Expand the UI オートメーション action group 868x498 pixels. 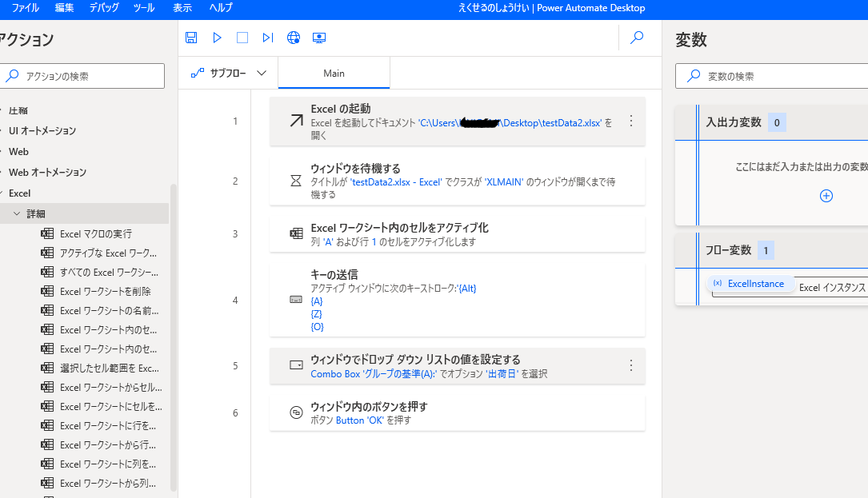pyautogui.click(x=42, y=130)
